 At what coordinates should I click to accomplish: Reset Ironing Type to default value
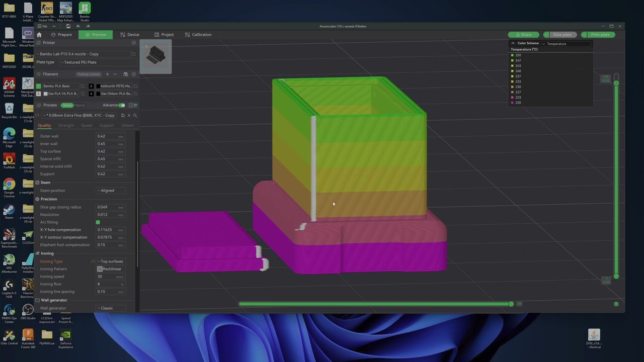pyautogui.click(x=93, y=261)
